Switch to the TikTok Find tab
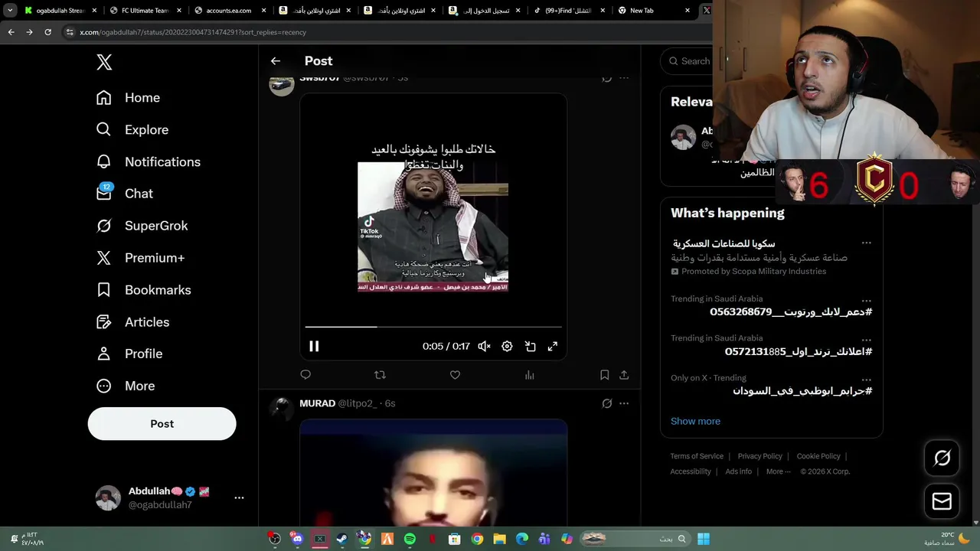This screenshot has width=980, height=551. (568, 11)
